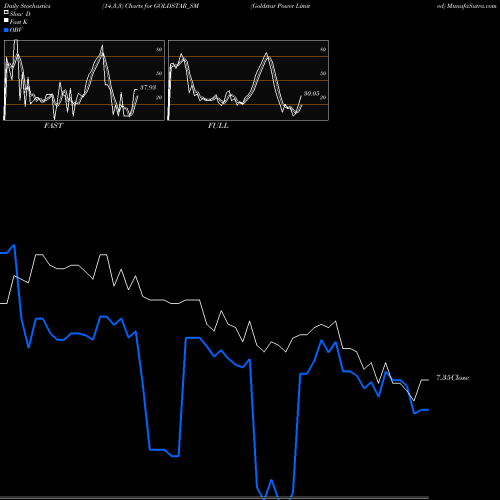Click the 80 level label in FULL chart
Screen dimensions: 500x500
[323, 49]
